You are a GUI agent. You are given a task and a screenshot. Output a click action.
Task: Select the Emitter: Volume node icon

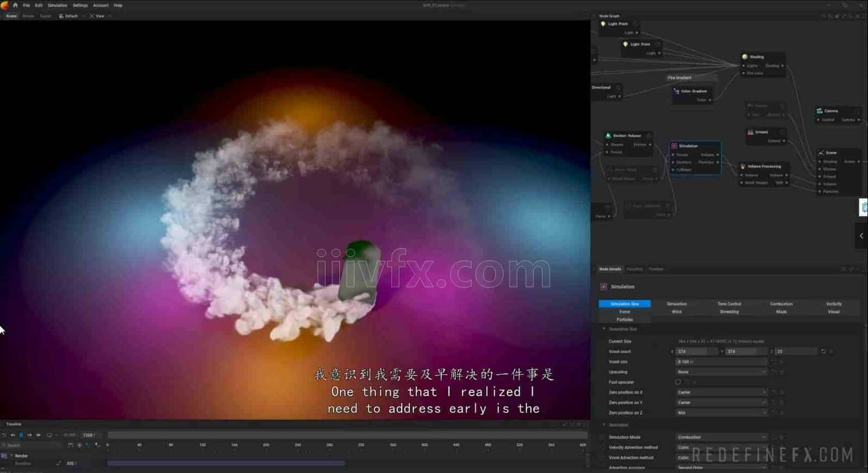(x=608, y=136)
